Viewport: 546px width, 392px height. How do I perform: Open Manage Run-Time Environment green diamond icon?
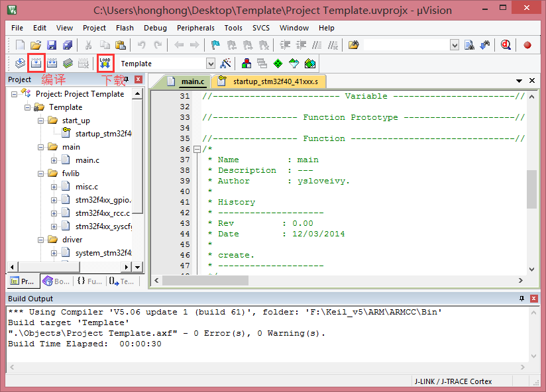pyautogui.click(x=278, y=64)
